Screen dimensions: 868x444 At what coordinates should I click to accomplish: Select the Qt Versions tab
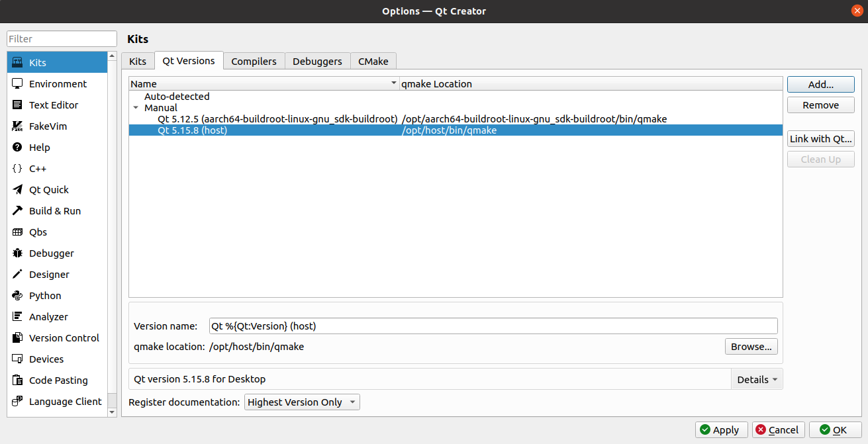189,60
